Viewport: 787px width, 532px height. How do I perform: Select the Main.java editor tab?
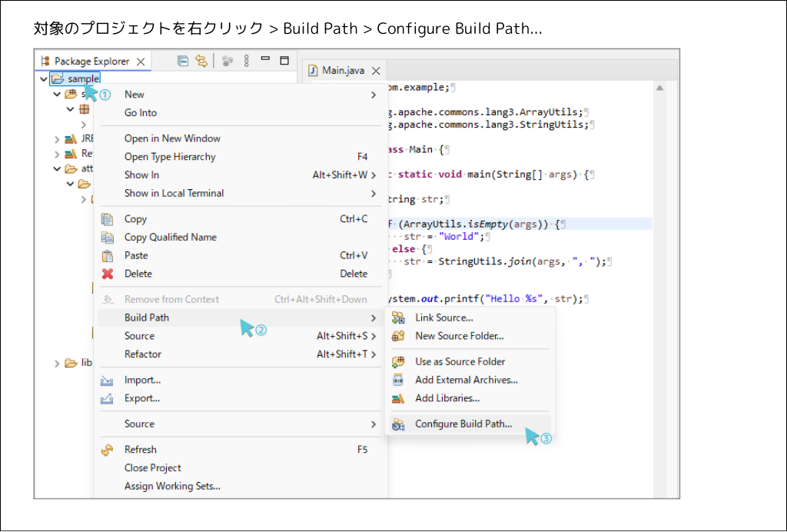[x=344, y=70]
